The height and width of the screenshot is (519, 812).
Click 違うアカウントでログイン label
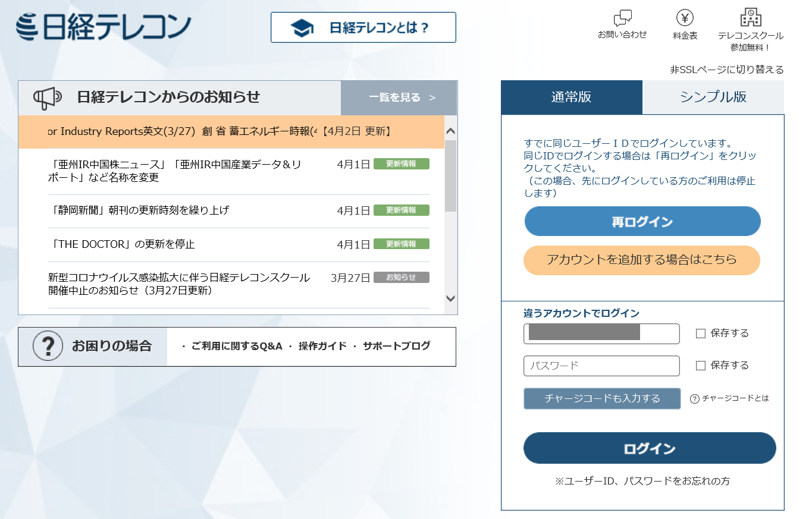(x=581, y=313)
